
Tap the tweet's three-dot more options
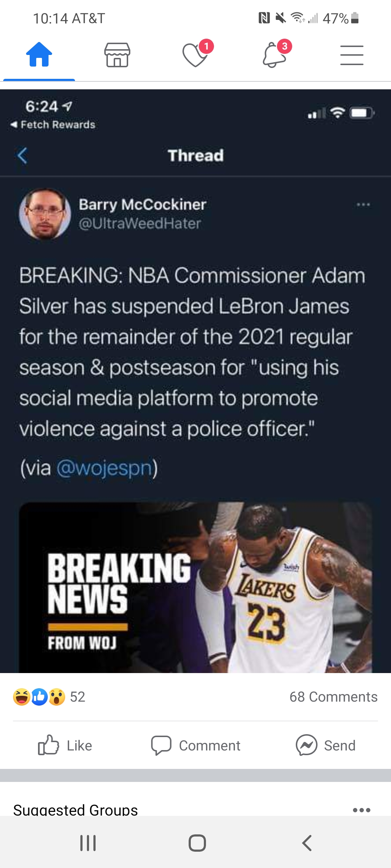point(363,205)
